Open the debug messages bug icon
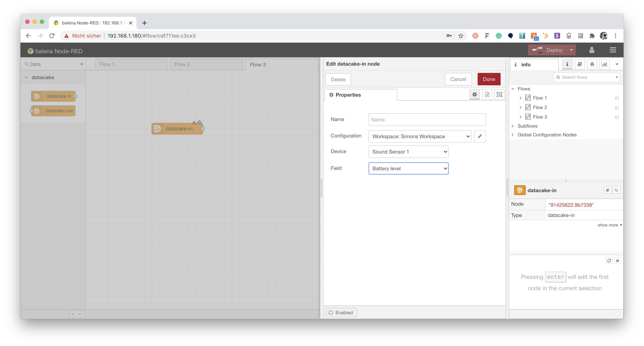The width and height of the screenshot is (644, 346). [592, 64]
